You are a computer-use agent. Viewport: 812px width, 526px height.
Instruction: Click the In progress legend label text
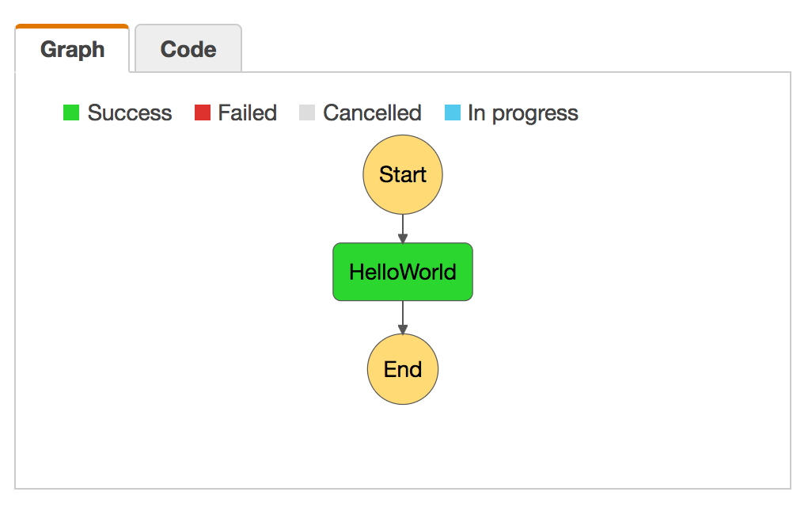pyautogui.click(x=522, y=112)
